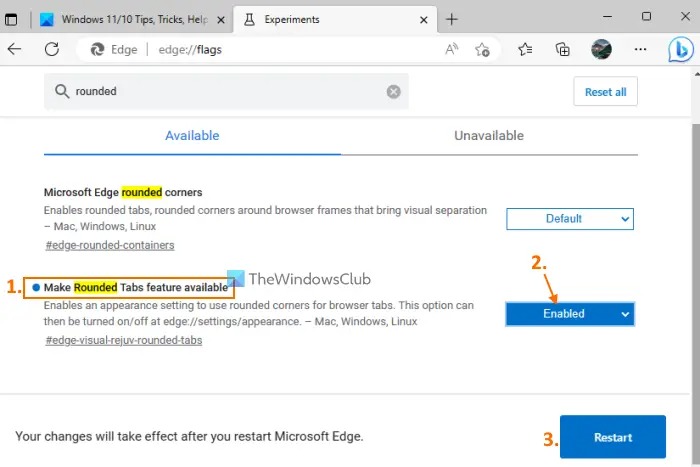Viewport: 700px width, 467px height.
Task: Switch to Windows 11/10 Tips tab
Action: tap(133, 20)
